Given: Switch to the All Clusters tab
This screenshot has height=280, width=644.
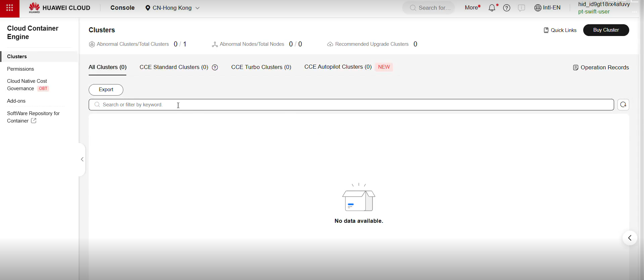Looking at the screenshot, I should 108,67.
